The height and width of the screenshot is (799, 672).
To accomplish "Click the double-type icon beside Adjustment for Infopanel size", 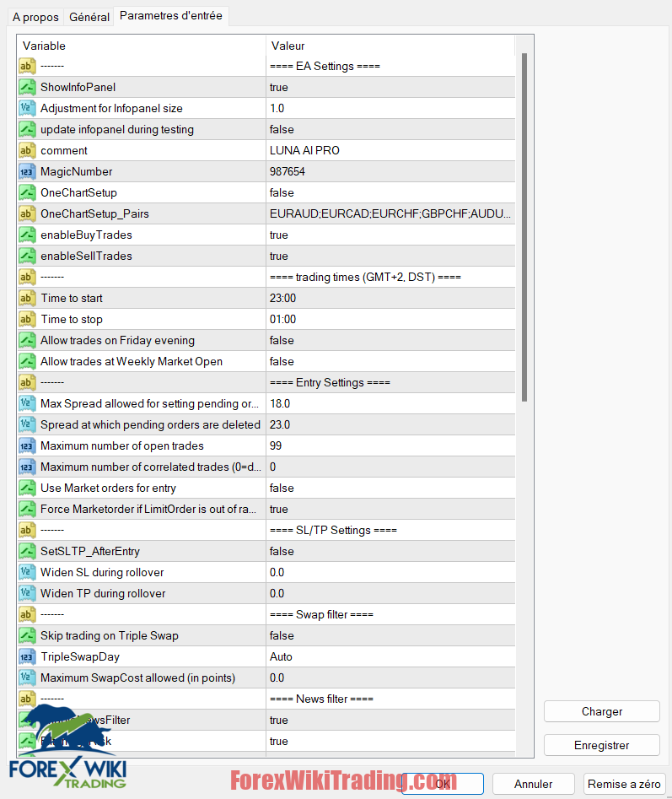I will [x=27, y=108].
